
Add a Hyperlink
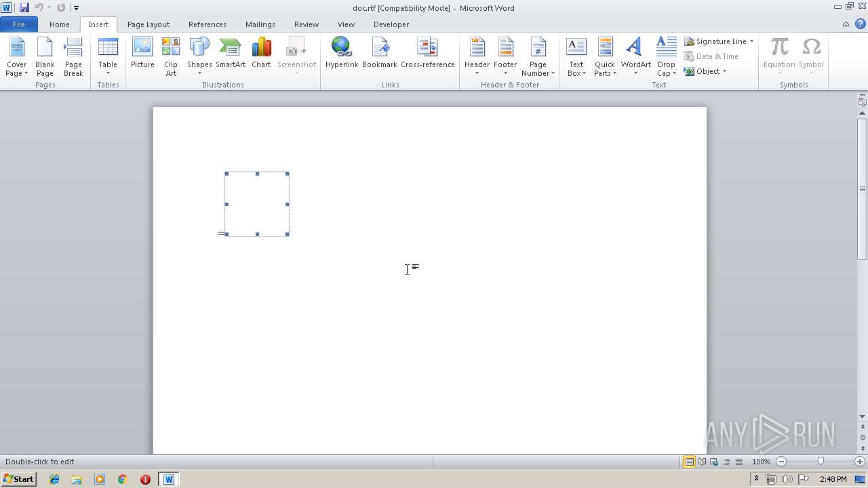point(342,54)
